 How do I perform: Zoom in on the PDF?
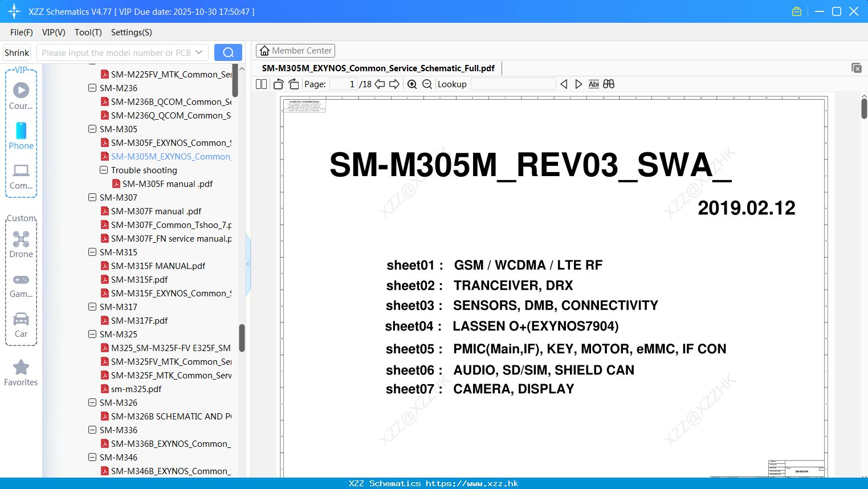412,84
